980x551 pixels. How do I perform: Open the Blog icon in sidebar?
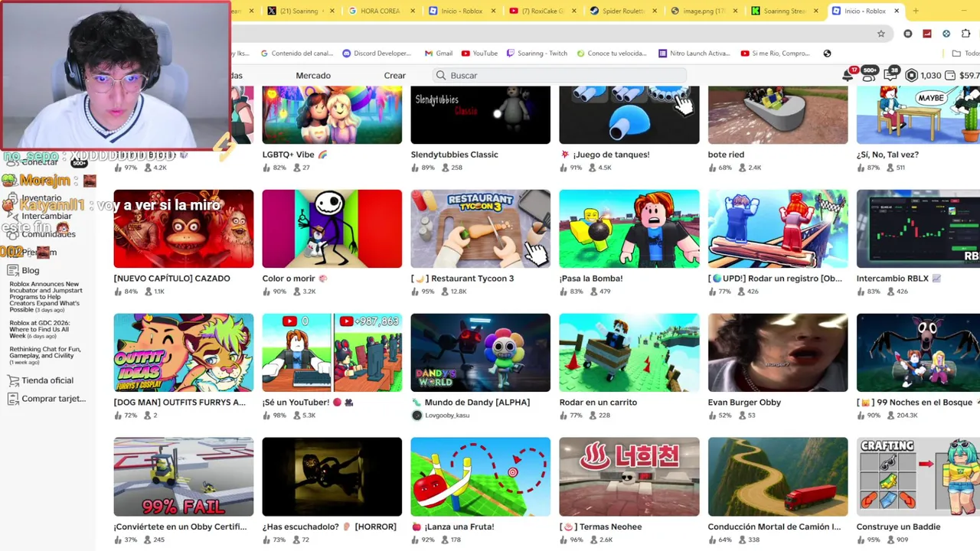[12, 270]
